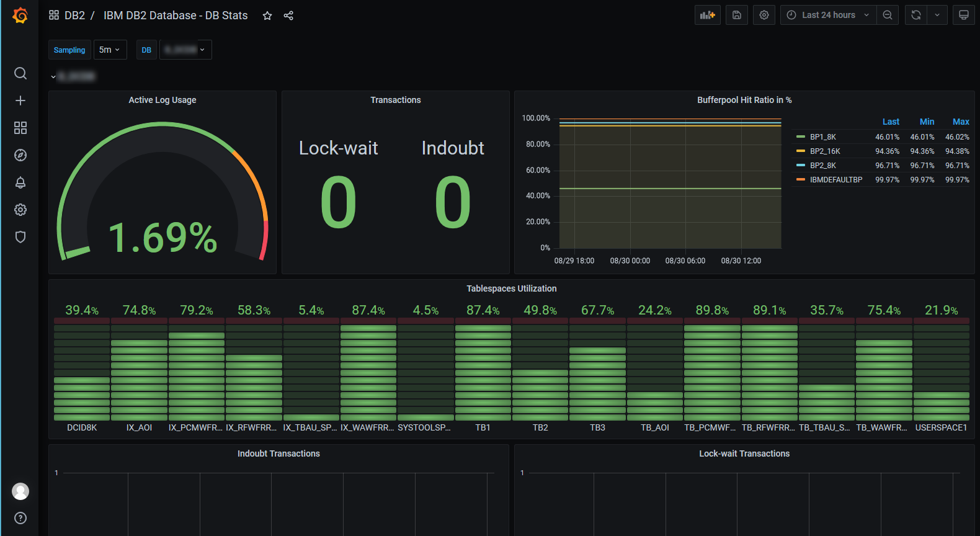This screenshot has width=980, height=536.
Task: Share the dashboard via share icon
Action: tap(288, 16)
